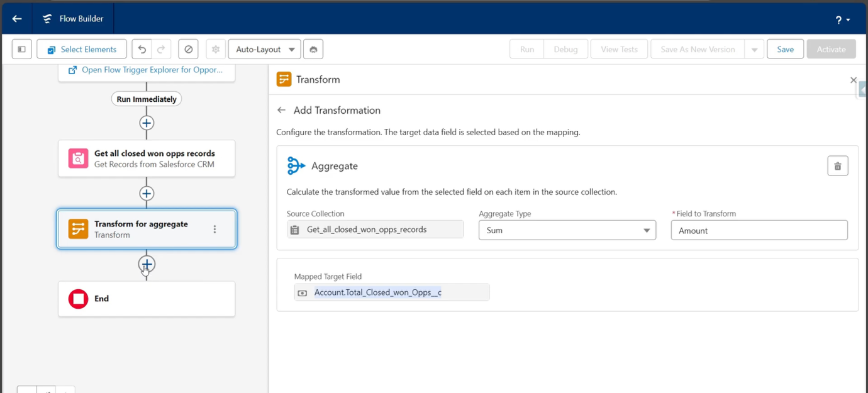The height and width of the screenshot is (393, 868).
Task: Click the End element icon
Action: (x=77, y=299)
